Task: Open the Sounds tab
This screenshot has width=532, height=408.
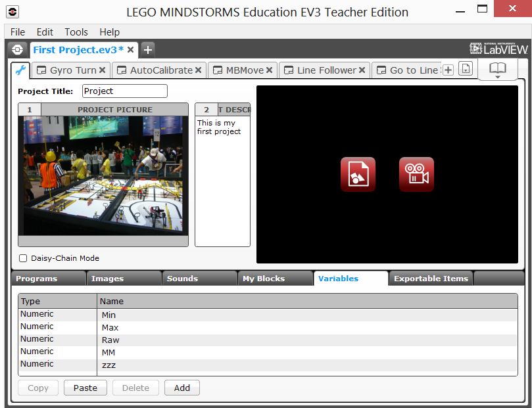Action: [199, 278]
